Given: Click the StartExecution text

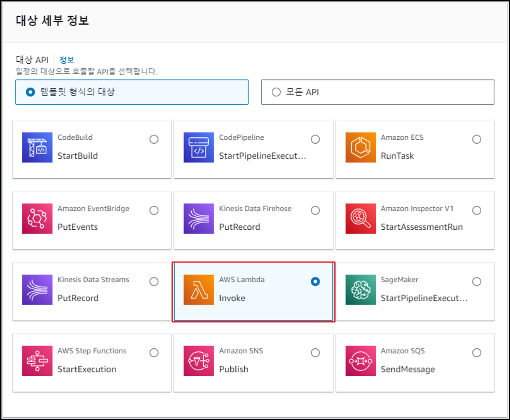Looking at the screenshot, I should pos(87,369).
